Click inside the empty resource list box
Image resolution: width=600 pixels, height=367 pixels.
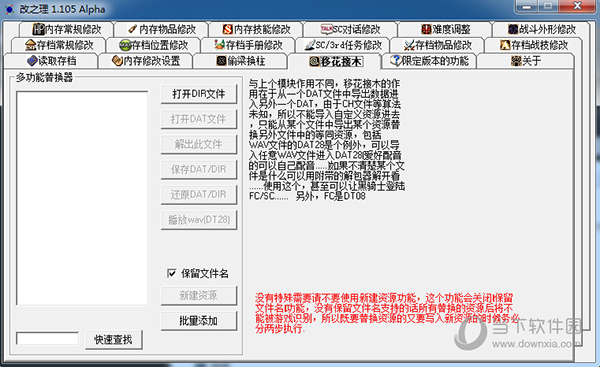pos(82,198)
